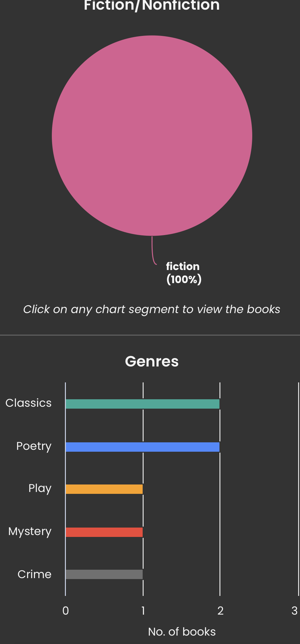Click the chart segment hint text
The height and width of the screenshot is (644, 300).
[x=152, y=309]
